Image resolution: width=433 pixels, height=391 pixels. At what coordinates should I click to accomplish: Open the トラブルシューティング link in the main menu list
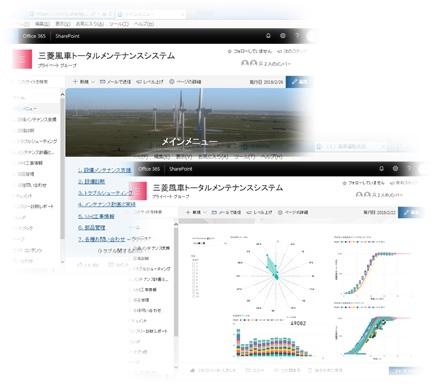[x=105, y=193]
